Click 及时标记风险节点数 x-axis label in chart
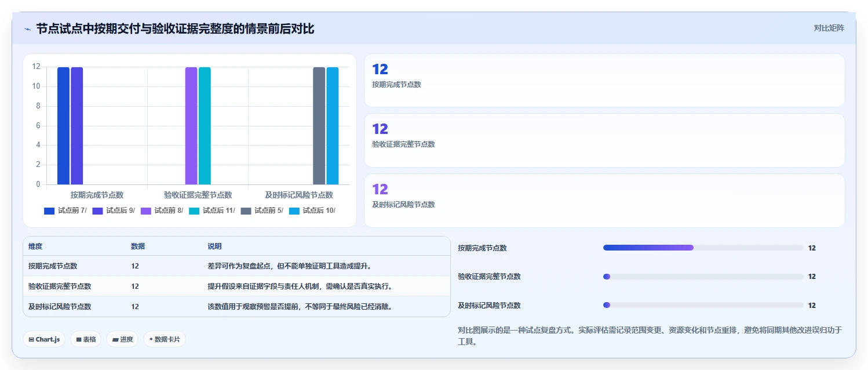This screenshot has width=868, height=370. 299,195
